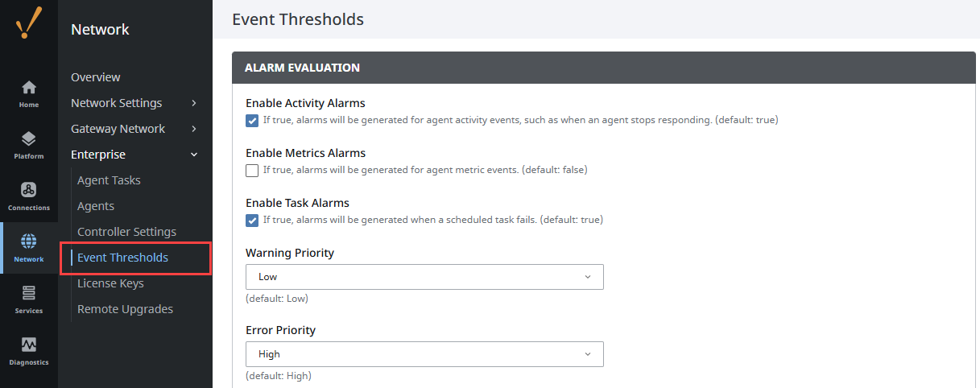Screen dimensions: 980x388
Task: Open the Warning Priority dropdown
Action: tap(424, 277)
